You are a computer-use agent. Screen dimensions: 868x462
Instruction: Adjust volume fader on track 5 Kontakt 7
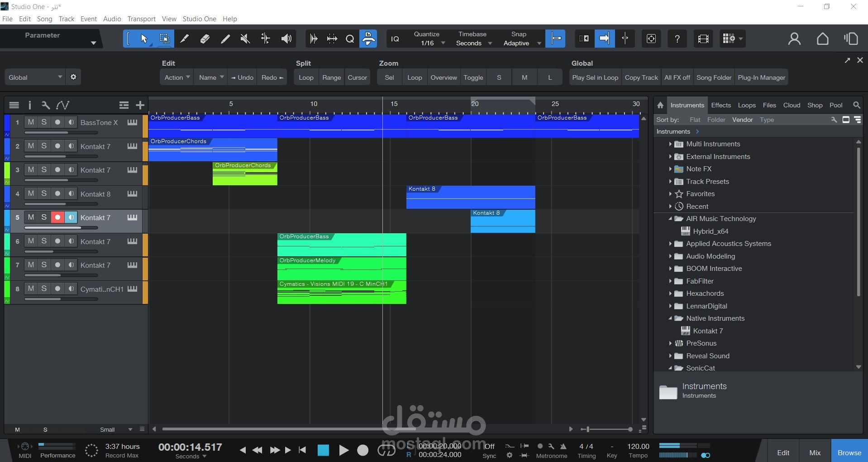(x=61, y=228)
